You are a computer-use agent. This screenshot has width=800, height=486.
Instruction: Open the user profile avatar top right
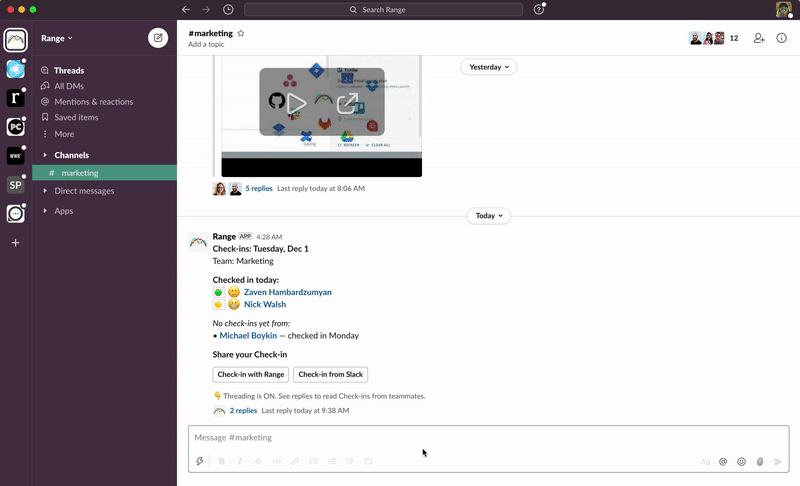point(784,9)
